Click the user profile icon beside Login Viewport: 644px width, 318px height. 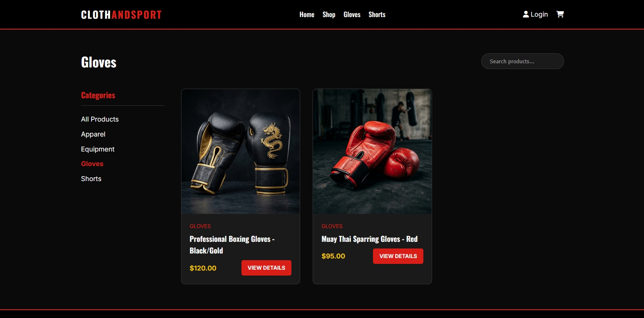point(526,14)
